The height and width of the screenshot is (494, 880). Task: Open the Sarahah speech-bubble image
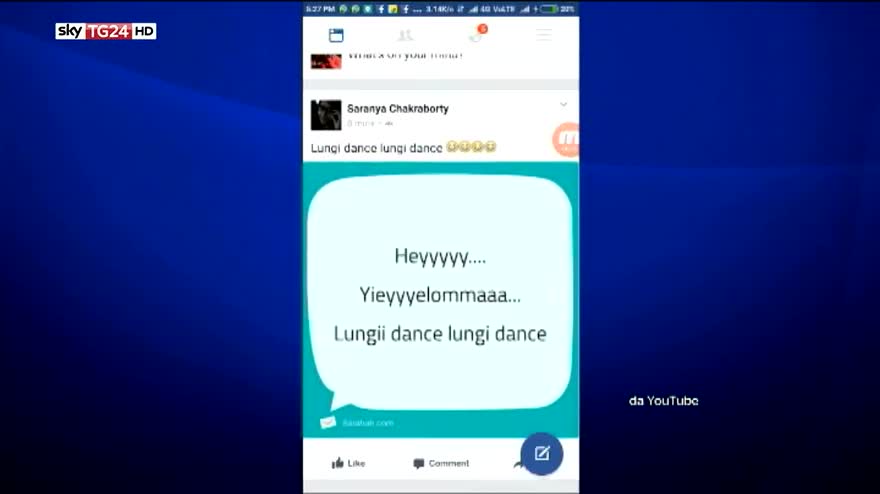440,295
